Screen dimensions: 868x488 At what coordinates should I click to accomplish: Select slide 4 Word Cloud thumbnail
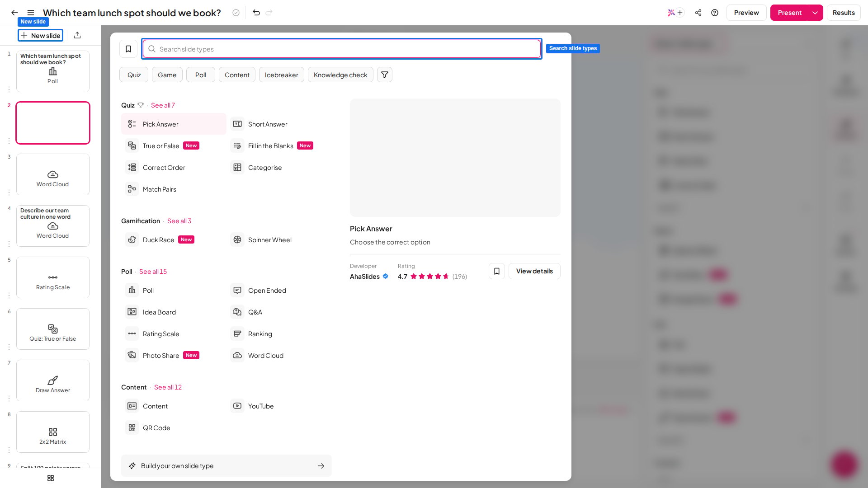coord(53,226)
